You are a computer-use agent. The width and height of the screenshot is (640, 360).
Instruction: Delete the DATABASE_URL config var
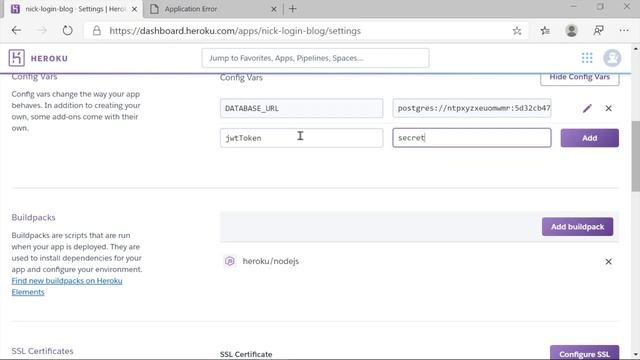point(608,108)
